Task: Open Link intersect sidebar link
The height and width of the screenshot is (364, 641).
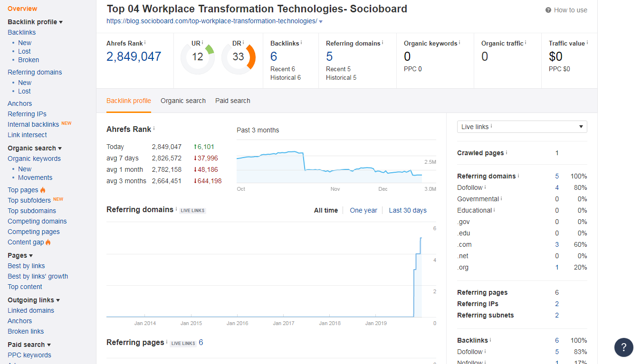Action: 27,135
